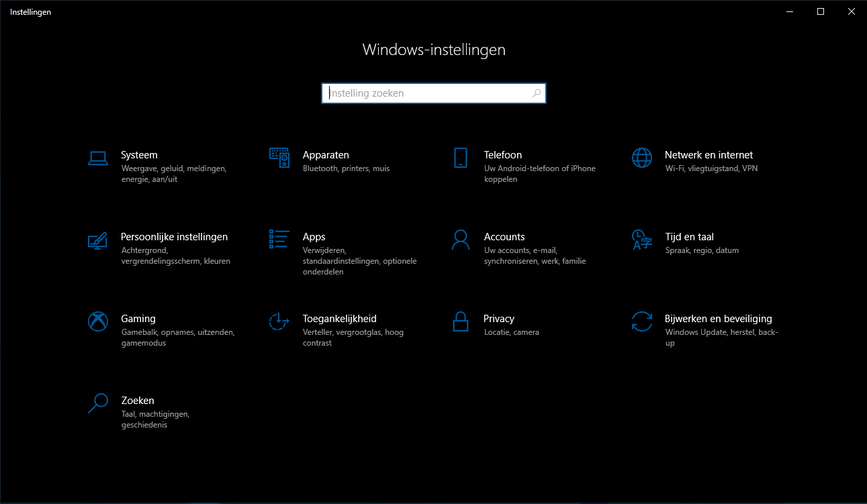This screenshot has height=504, width=867.
Task: Click 'Weergave, geluid, meldingen' description
Action: point(174,174)
